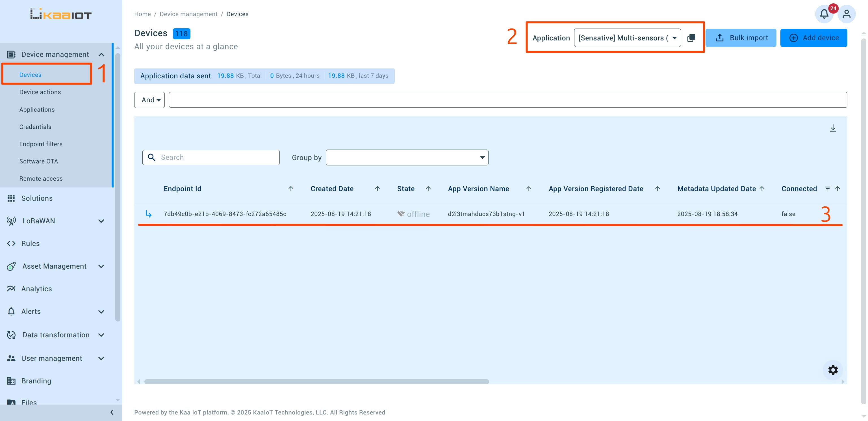Image resolution: width=868 pixels, height=421 pixels.
Task: Copy application ID using copy icon
Action: tap(691, 38)
